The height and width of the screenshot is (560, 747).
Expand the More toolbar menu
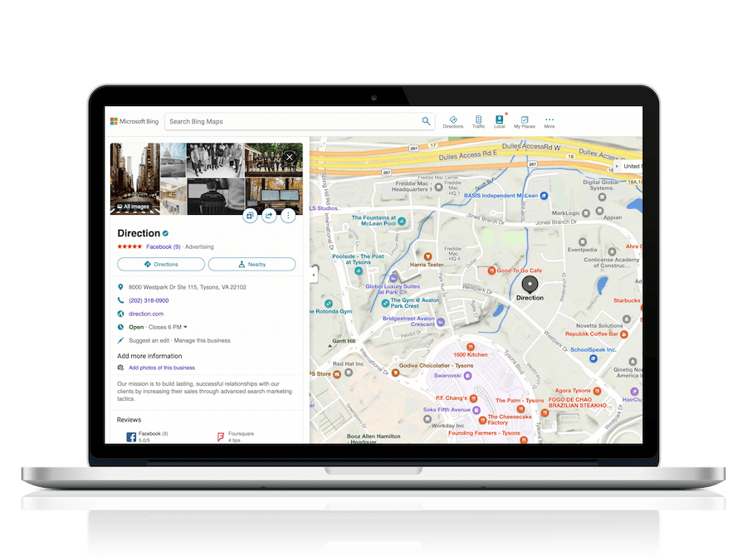click(549, 121)
